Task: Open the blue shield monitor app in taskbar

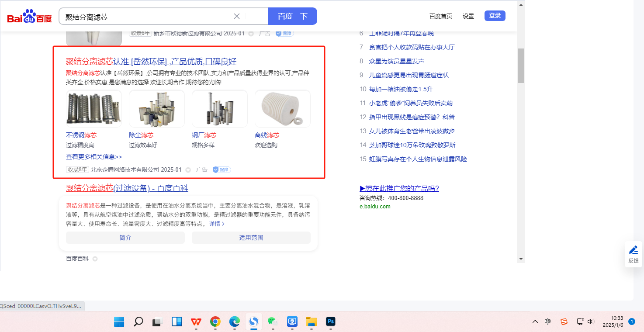Action: point(292,322)
